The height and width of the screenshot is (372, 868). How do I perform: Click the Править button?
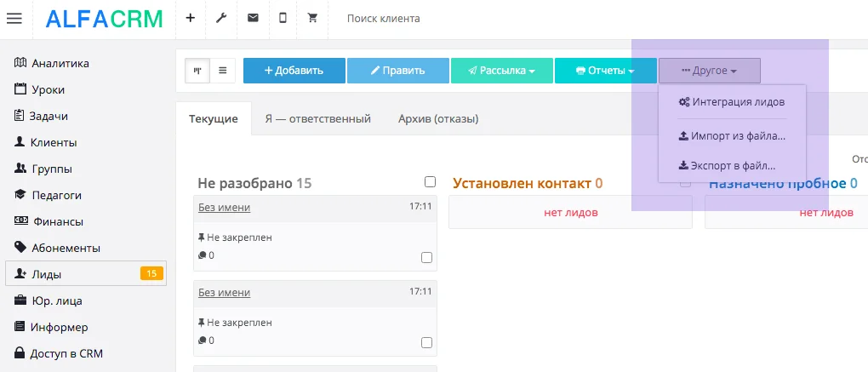point(398,71)
